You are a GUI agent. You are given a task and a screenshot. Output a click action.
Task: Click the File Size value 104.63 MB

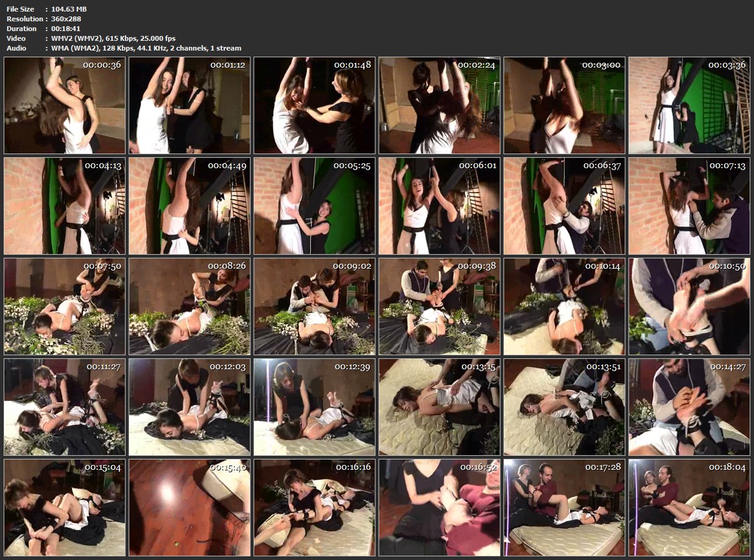click(x=69, y=9)
